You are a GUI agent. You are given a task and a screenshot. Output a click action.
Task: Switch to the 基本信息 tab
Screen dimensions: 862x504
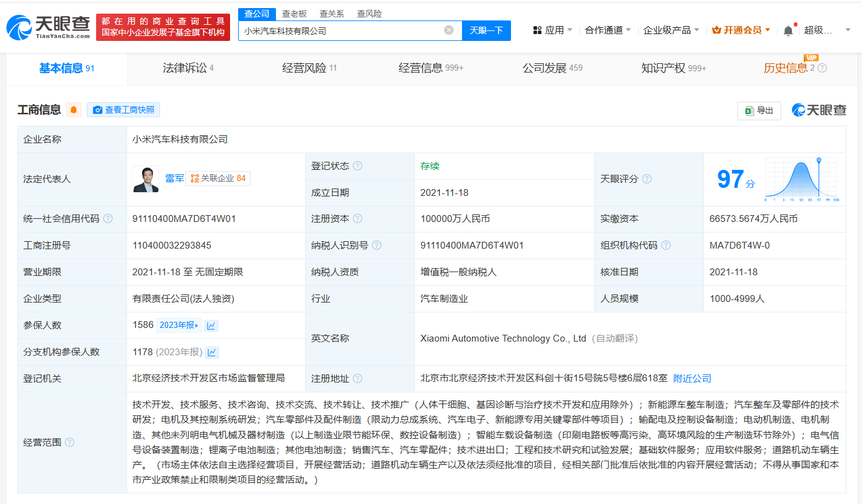(x=66, y=68)
